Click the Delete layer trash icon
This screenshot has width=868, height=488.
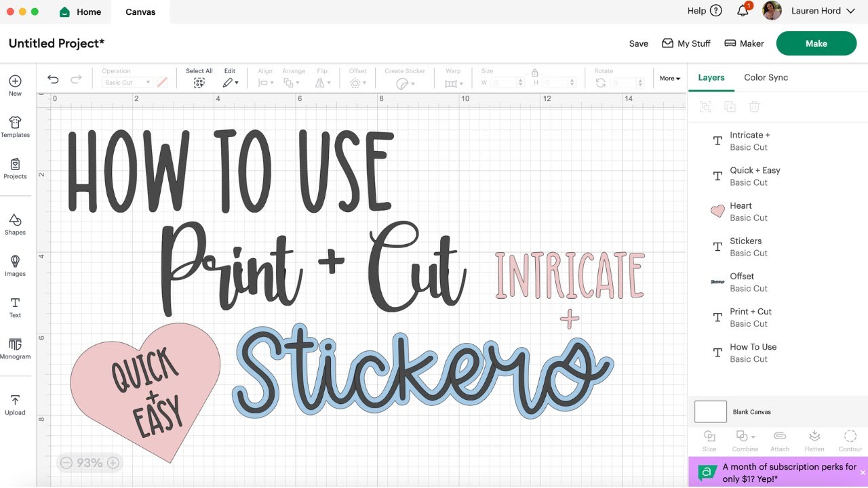click(x=754, y=106)
